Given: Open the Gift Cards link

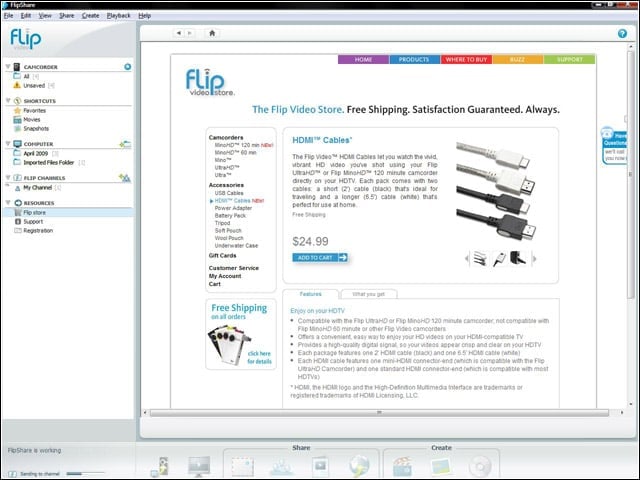Looking at the screenshot, I should (x=222, y=256).
